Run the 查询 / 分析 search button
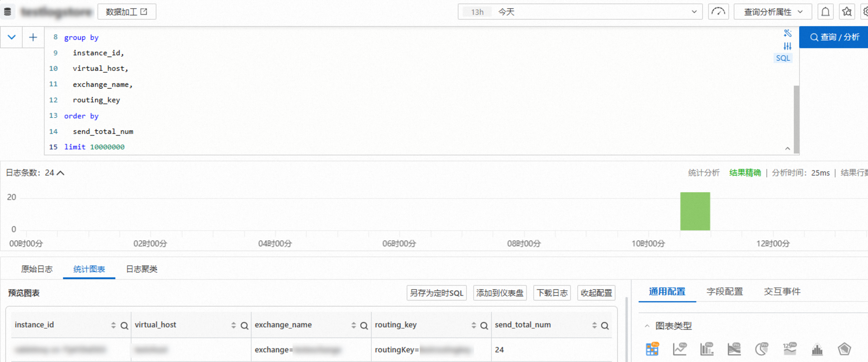Screen dimensions: 868x362 coord(834,37)
